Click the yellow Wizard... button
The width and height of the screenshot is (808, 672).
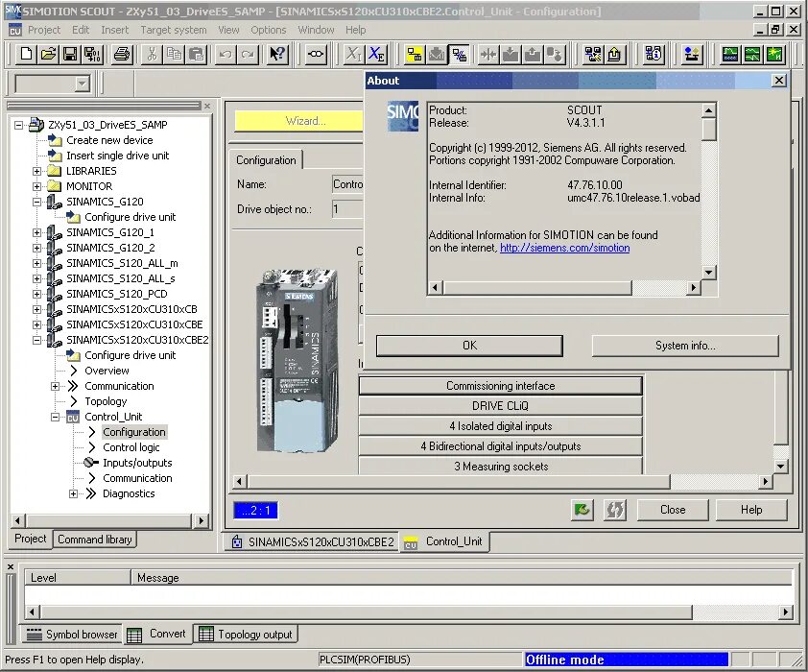click(298, 121)
